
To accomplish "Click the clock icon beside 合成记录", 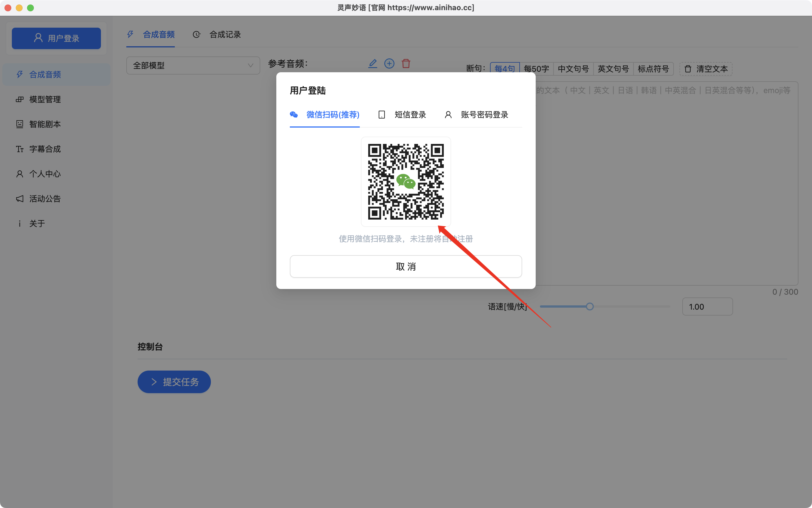I will [x=197, y=35].
